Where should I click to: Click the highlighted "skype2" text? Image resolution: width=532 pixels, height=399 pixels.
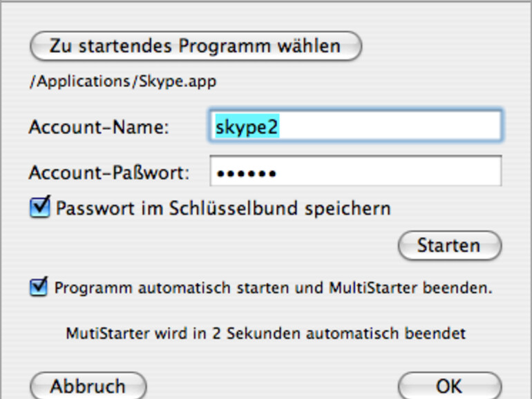(247, 126)
